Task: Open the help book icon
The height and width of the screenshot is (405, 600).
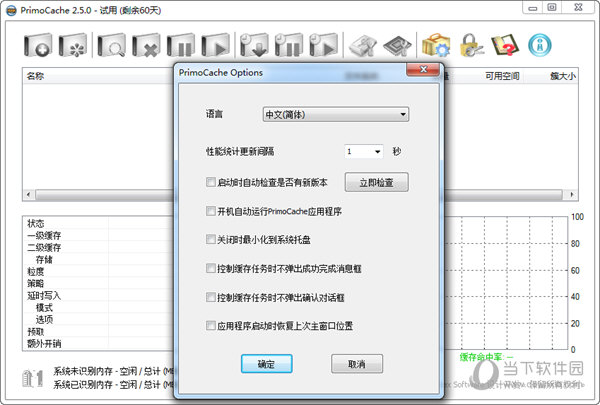Action: (x=505, y=46)
